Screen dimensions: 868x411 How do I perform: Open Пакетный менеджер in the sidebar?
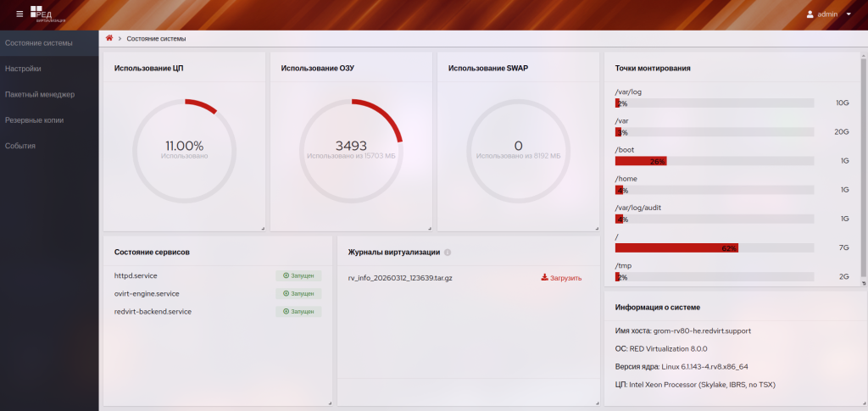(x=40, y=94)
